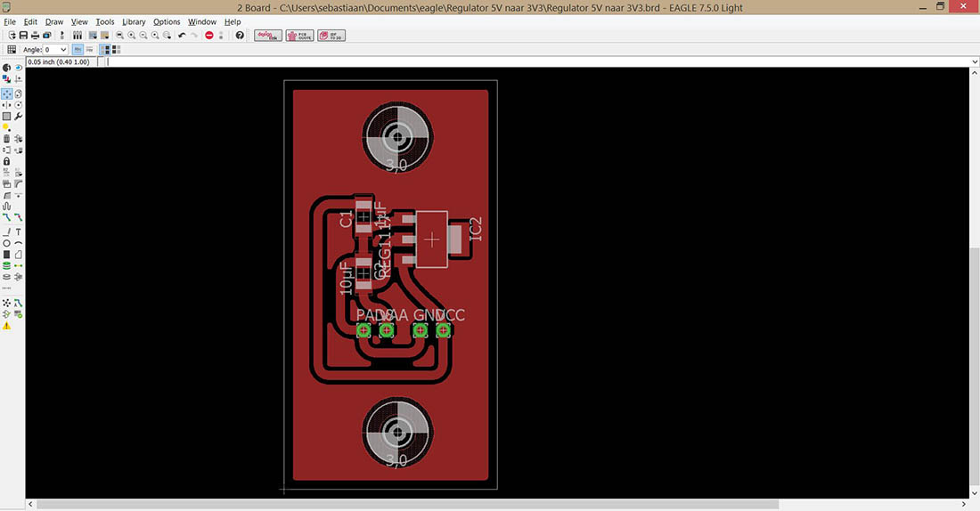980x511 pixels.
Task: Click the Undo arrow icon
Action: (182, 36)
